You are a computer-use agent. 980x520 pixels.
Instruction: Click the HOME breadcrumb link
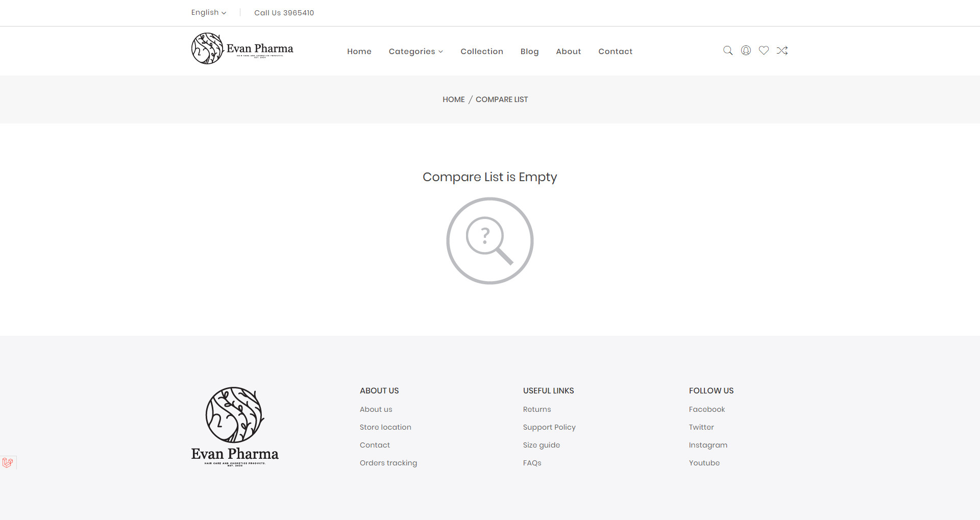453,100
